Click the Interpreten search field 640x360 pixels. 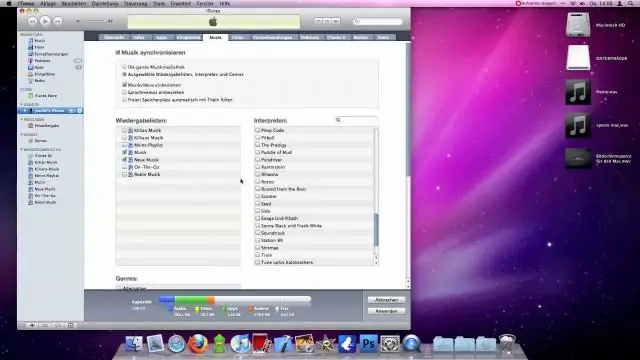click(x=356, y=120)
